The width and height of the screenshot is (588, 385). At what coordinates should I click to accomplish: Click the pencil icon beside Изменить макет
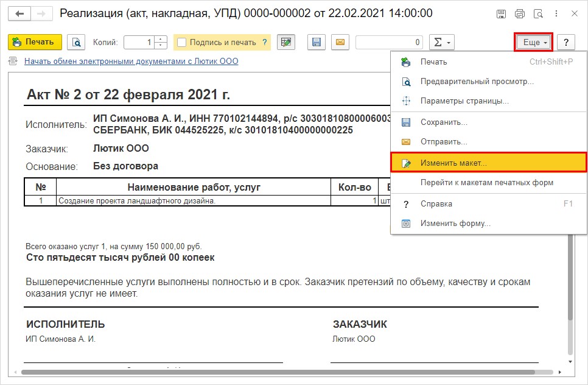click(x=406, y=163)
